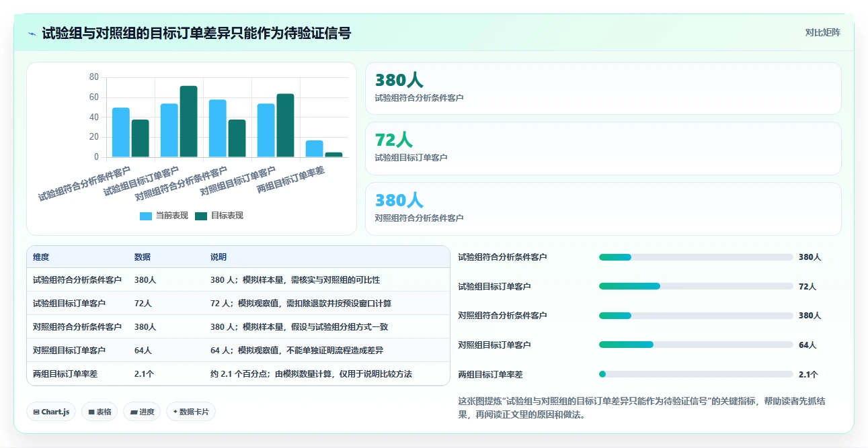Click the 数据卡片 chip
The image size is (868, 448).
point(191,412)
